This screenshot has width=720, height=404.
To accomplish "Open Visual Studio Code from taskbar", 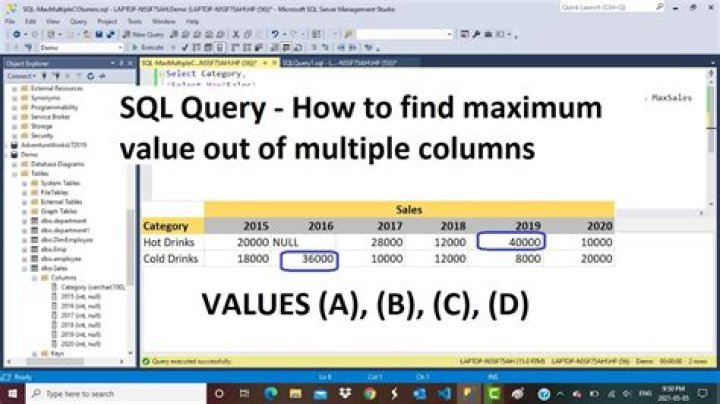I will (x=444, y=394).
